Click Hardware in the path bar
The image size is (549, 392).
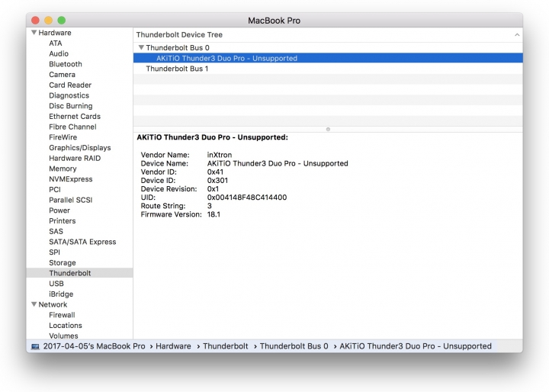pyautogui.click(x=173, y=346)
